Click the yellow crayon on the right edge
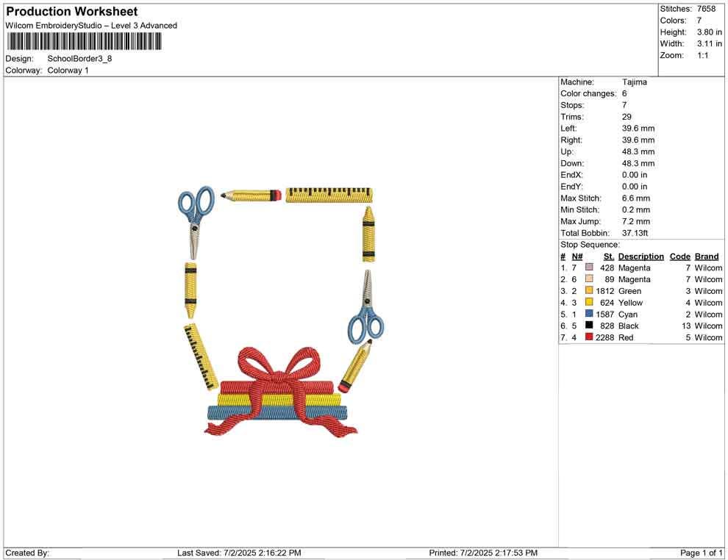Screen dimensions: 728x560 pyautogui.click(x=368, y=234)
